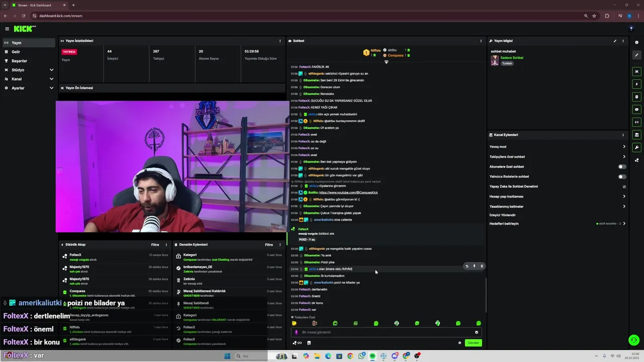Screen dimensions: 644x362
Task: Edit stream info with the pencil icon
Action: coord(615,41)
